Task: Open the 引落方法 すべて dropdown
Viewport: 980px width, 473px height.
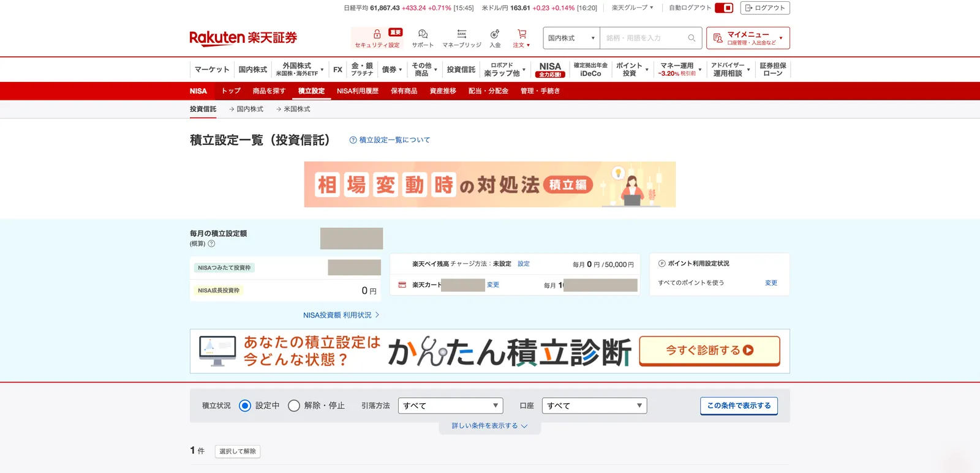Action: coord(450,406)
